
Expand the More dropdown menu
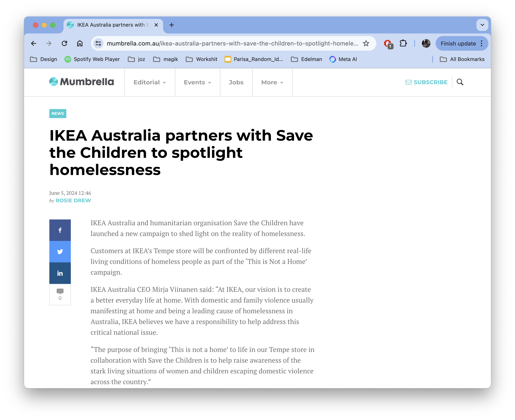coord(272,82)
